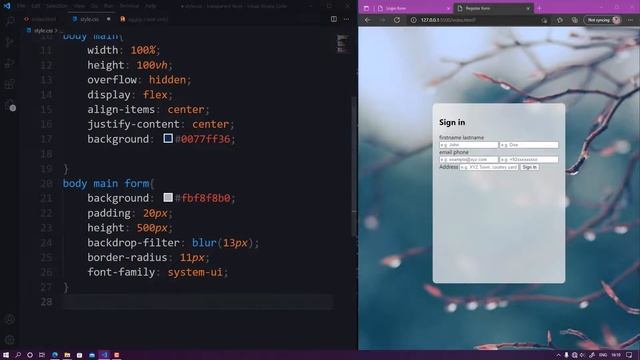Open the Help menu in VS Code
640x360 pixels.
(x=151, y=6)
